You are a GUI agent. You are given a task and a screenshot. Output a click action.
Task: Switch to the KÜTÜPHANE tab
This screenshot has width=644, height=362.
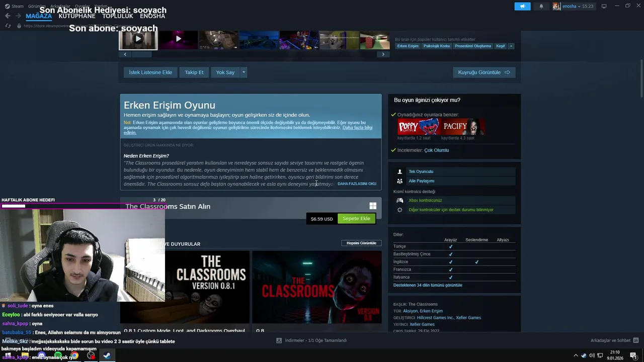pos(77,16)
